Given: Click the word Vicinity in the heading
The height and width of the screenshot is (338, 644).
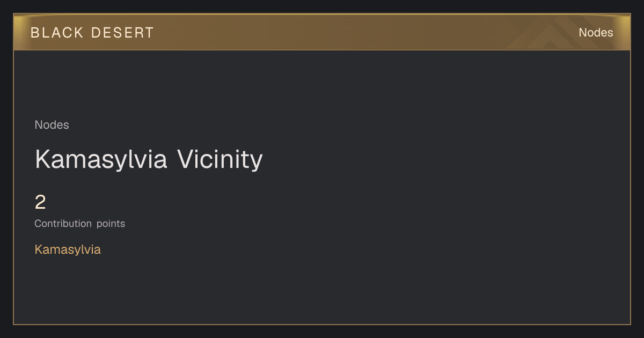Looking at the screenshot, I should [220, 159].
